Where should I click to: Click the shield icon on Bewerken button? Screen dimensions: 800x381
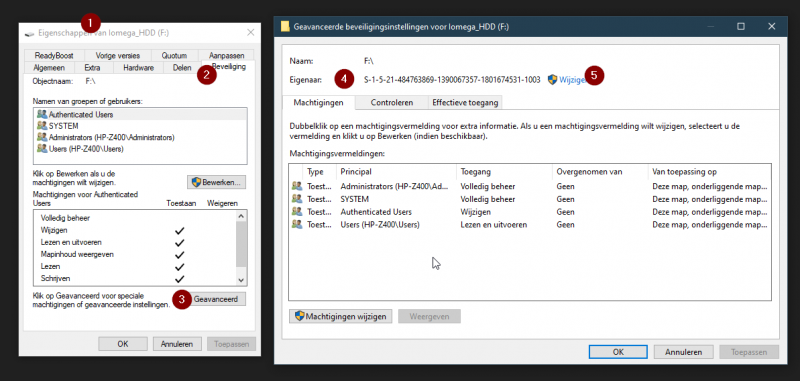tap(196, 182)
